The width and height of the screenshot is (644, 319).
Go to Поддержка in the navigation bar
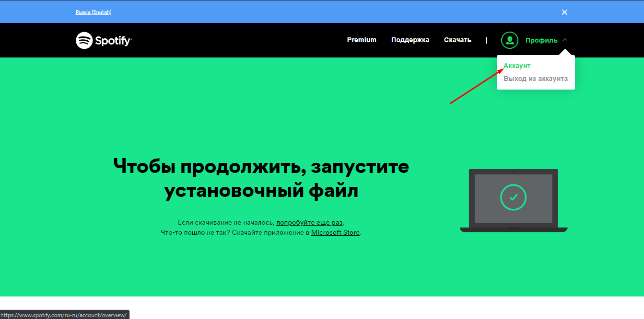[x=410, y=40]
